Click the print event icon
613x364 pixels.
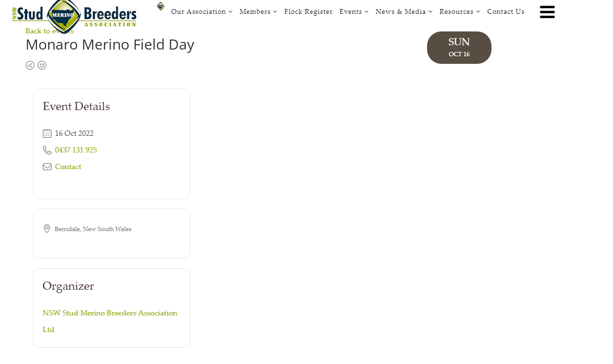pyautogui.click(x=42, y=65)
